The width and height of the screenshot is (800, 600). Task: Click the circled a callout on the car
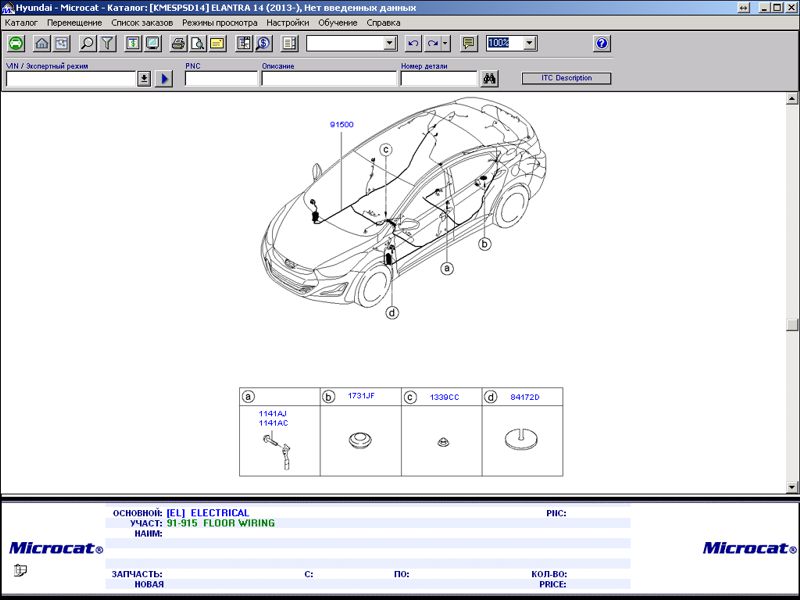(x=447, y=268)
